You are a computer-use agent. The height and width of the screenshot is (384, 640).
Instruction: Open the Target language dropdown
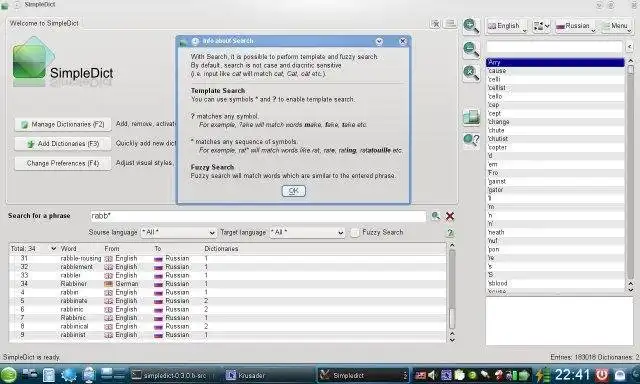[307, 233]
